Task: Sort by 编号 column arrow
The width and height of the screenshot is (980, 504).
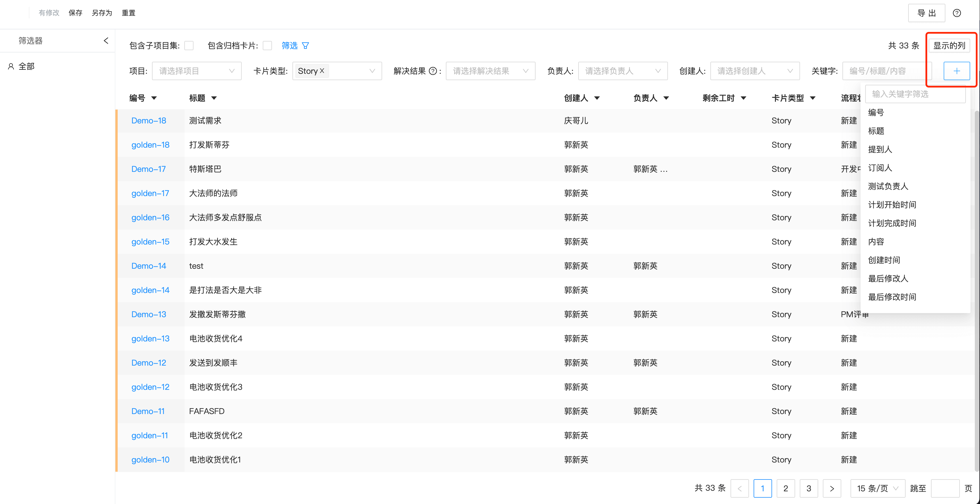Action: (x=154, y=98)
